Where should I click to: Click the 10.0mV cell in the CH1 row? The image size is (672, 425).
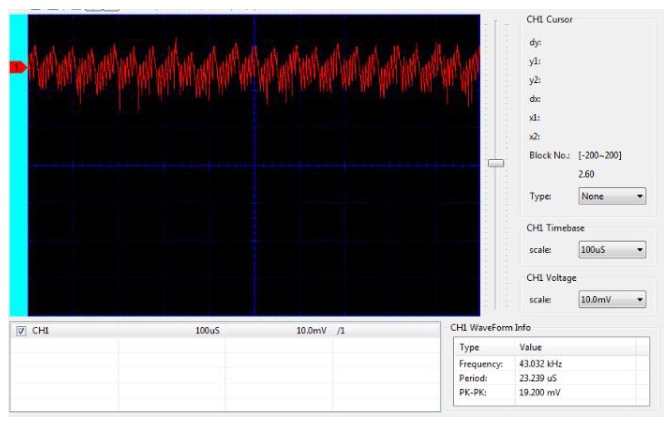(x=312, y=330)
